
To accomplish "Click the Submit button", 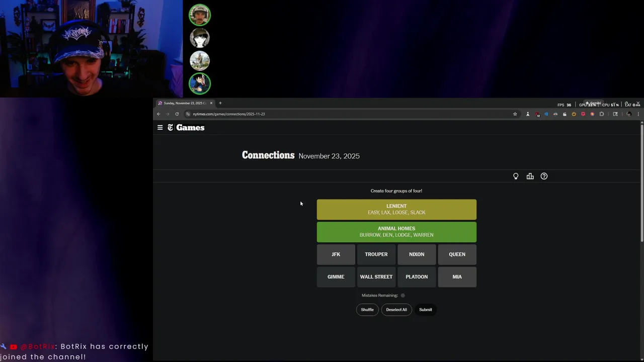I will pyautogui.click(x=426, y=310).
